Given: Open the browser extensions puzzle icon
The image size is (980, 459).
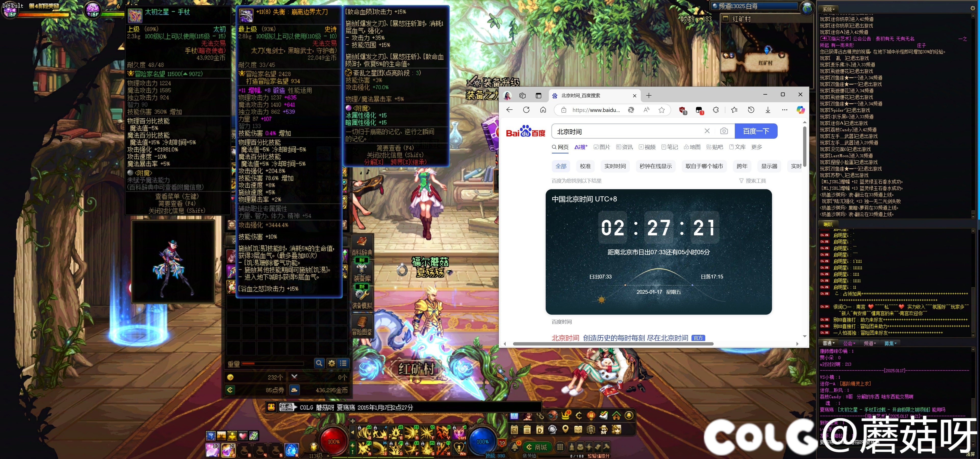Looking at the screenshot, I should [716, 110].
